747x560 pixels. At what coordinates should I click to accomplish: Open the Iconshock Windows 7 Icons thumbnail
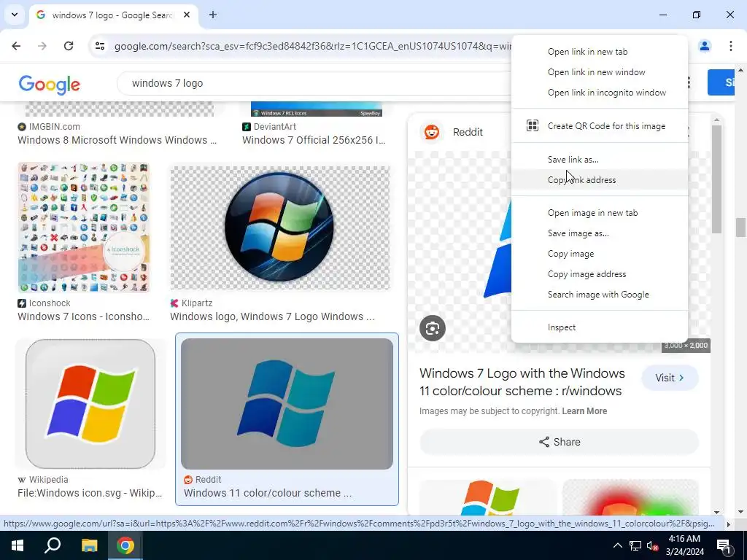(84, 227)
